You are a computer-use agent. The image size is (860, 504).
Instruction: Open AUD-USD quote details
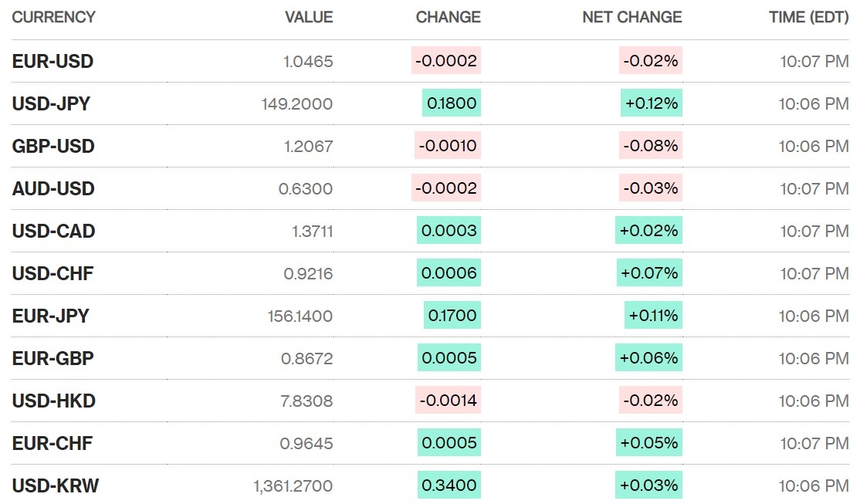[x=53, y=189]
